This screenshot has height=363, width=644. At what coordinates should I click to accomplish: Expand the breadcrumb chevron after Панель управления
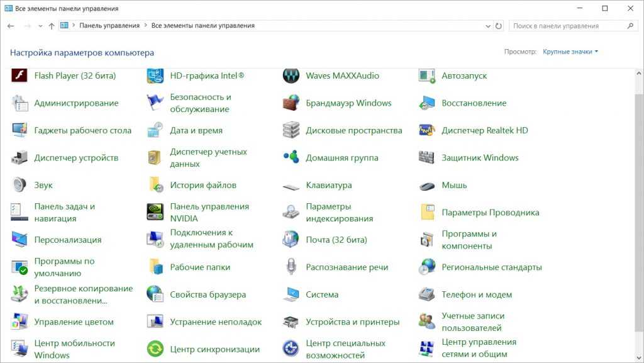click(x=146, y=26)
